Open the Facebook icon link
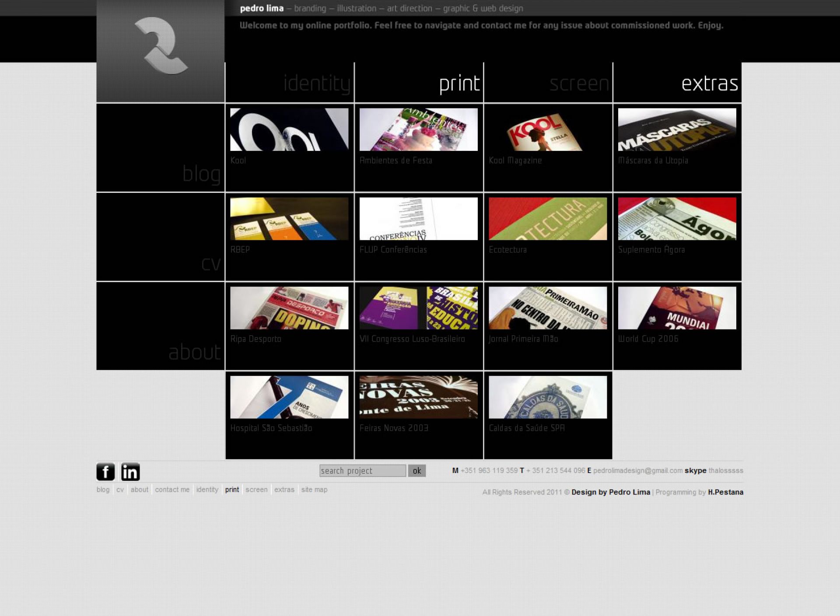Screen dimensions: 840x616 pyautogui.click(x=105, y=472)
